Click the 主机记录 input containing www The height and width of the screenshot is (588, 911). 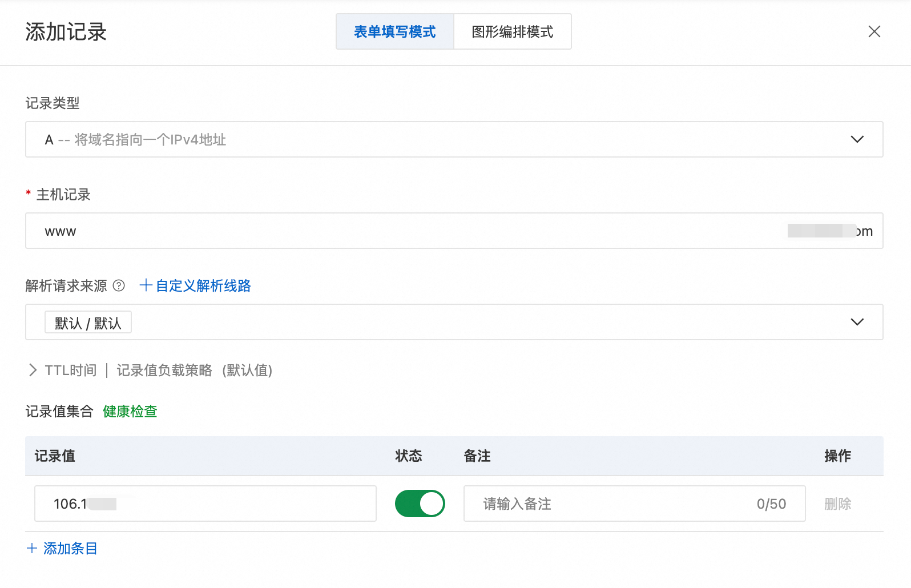pyautogui.click(x=400, y=231)
